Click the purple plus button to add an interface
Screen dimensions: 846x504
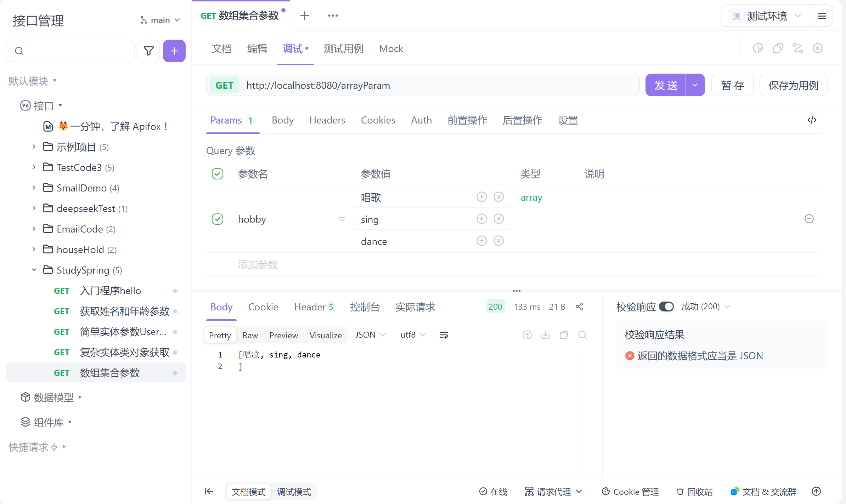click(x=174, y=51)
